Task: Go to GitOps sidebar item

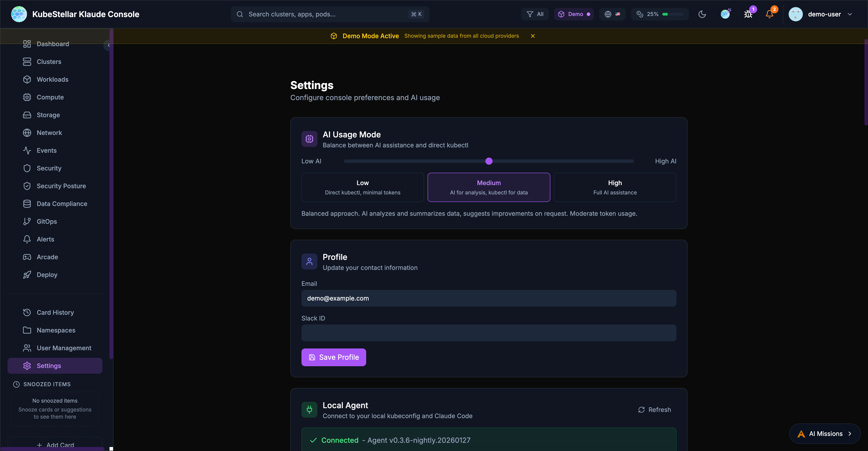Action: pos(47,221)
